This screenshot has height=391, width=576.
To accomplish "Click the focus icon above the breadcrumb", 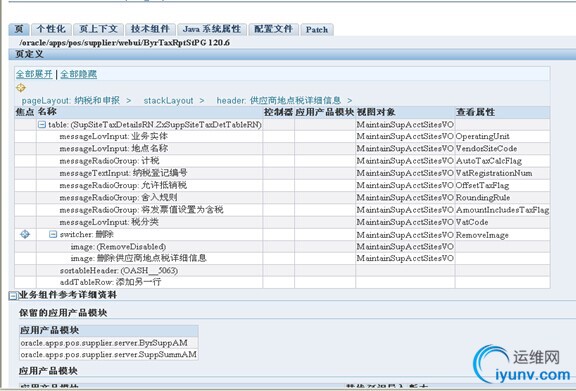I will point(21,88).
